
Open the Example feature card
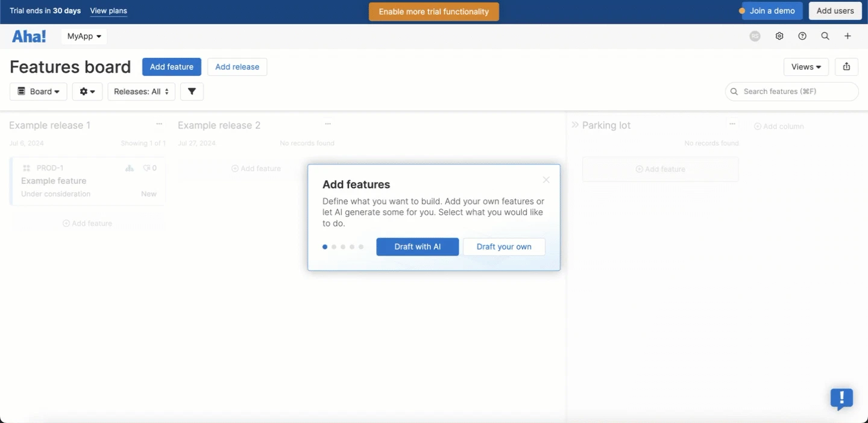pyautogui.click(x=88, y=181)
